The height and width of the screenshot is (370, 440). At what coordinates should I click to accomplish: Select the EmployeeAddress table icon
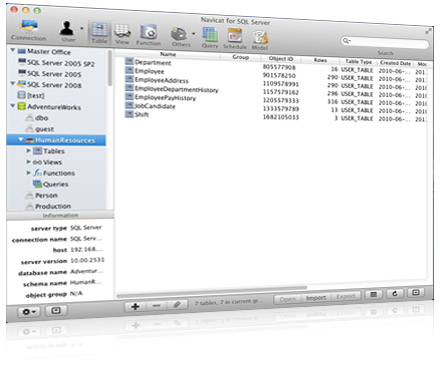coord(129,79)
